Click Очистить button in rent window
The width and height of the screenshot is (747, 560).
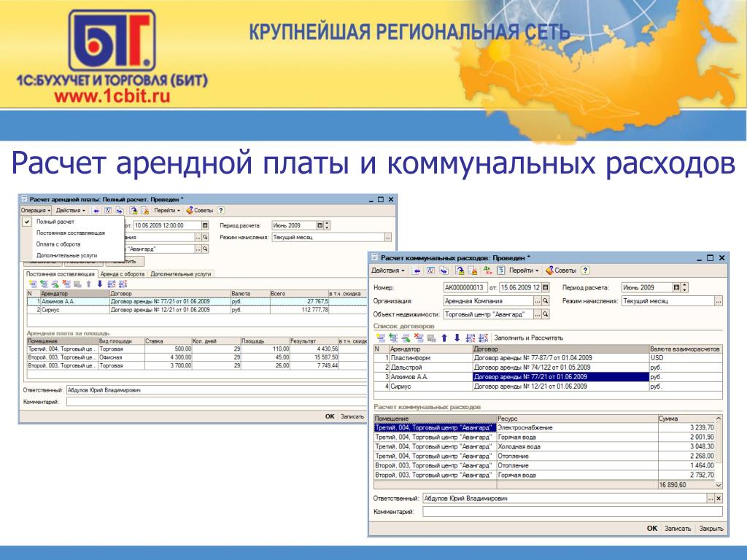(x=125, y=262)
